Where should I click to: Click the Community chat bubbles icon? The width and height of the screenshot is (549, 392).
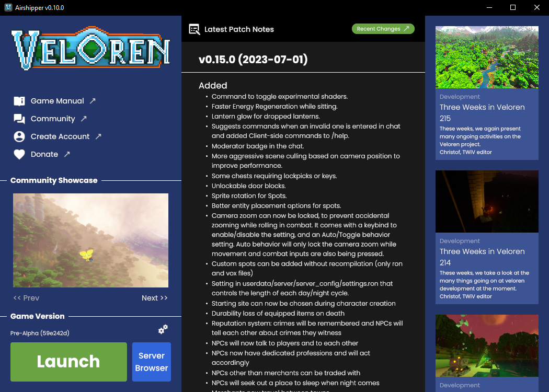[19, 119]
